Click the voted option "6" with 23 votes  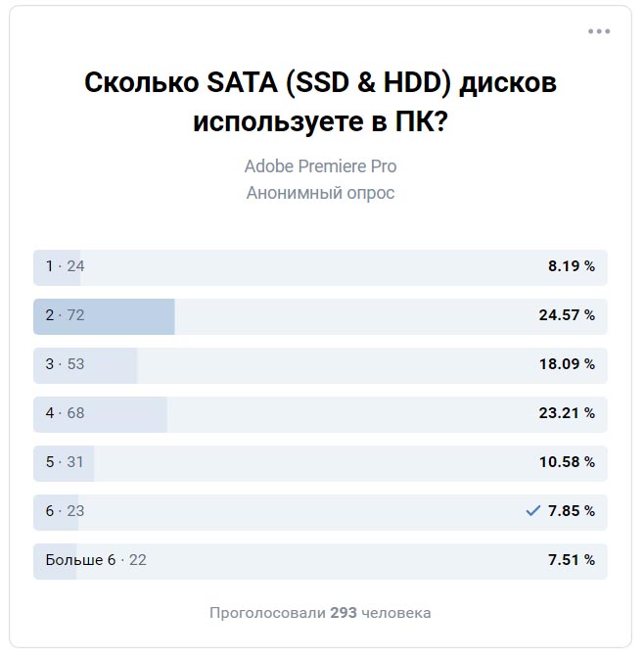tap(320, 512)
